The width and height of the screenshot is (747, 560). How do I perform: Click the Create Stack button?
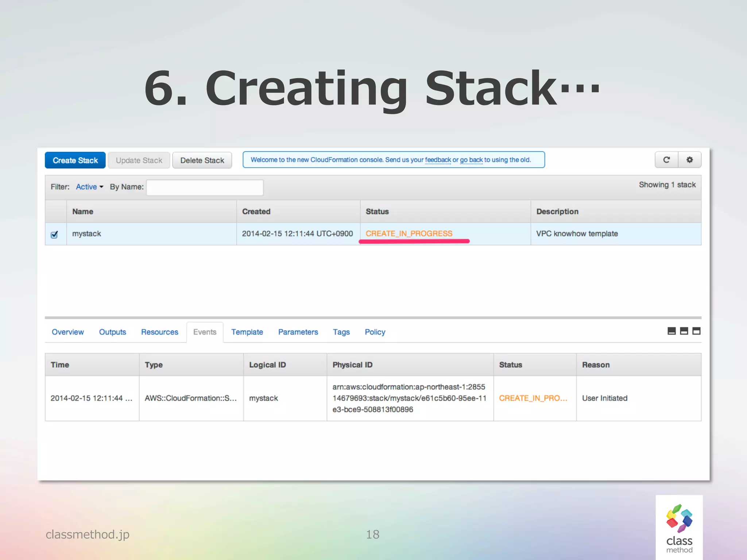point(75,160)
